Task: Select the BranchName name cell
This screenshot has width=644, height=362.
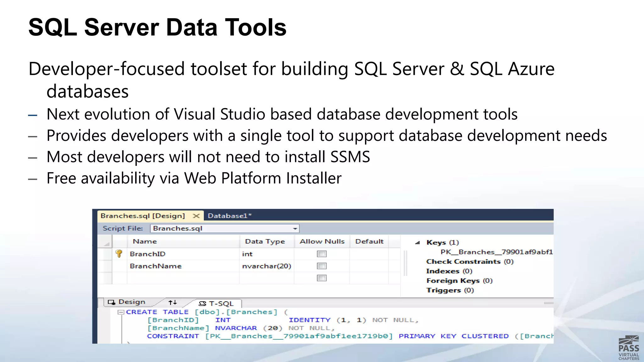Action: coord(184,266)
